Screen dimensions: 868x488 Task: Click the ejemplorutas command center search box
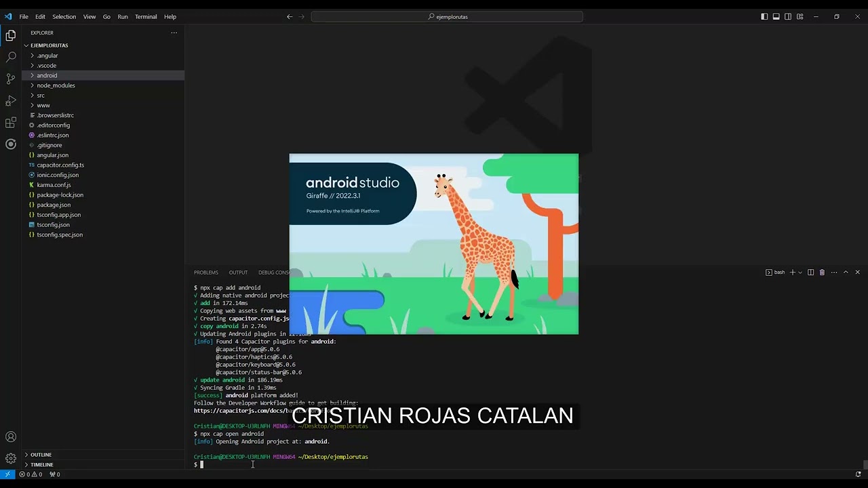pyautogui.click(x=447, y=16)
